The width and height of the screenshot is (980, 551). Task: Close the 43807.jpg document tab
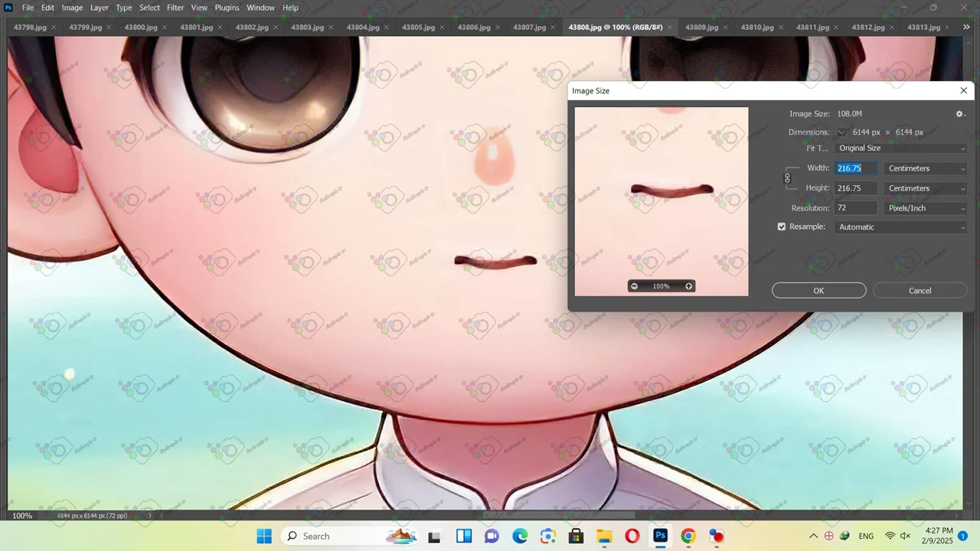553,28
